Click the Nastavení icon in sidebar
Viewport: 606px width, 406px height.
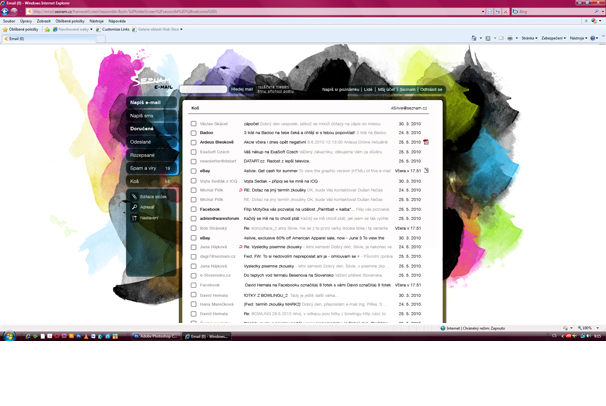tap(135, 217)
